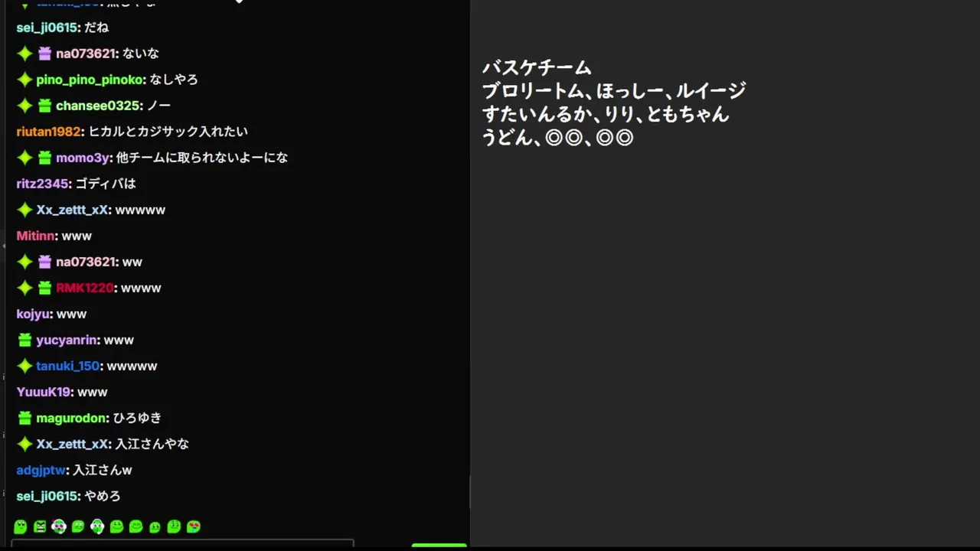
Task: Click the note line starting ブロリートム
Action: coord(613,91)
